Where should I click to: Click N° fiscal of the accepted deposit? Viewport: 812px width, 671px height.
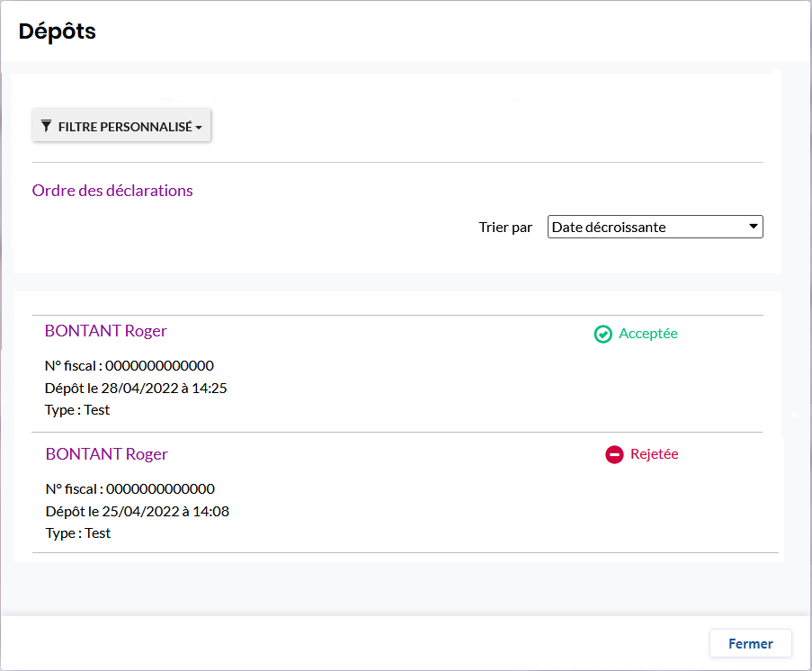129,365
